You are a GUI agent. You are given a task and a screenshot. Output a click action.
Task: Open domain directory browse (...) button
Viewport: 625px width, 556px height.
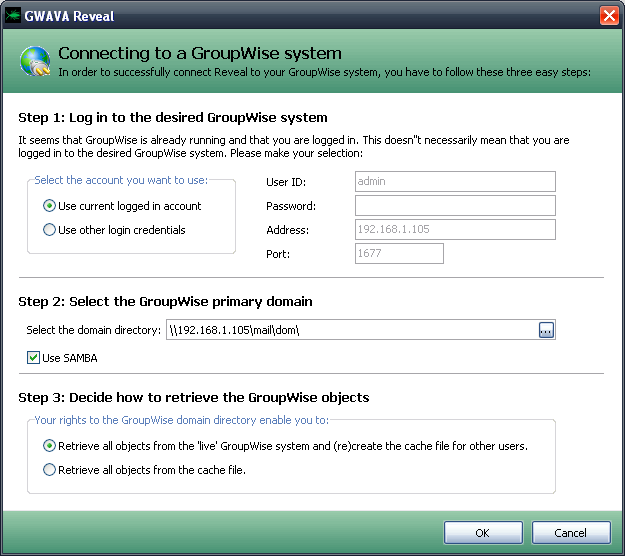[x=546, y=330]
